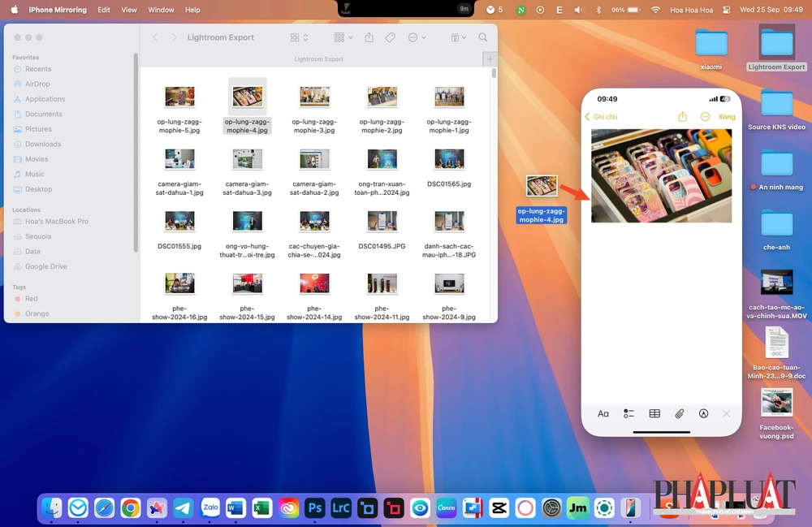
Task: Open the Search icon in Finder toolbar
Action: pyautogui.click(x=483, y=37)
